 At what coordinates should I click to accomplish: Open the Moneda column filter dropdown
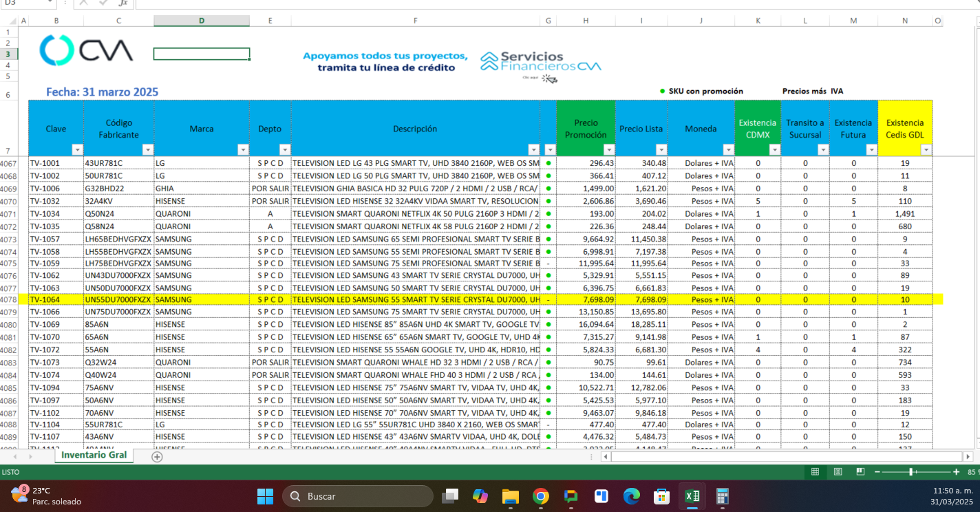[728, 149]
